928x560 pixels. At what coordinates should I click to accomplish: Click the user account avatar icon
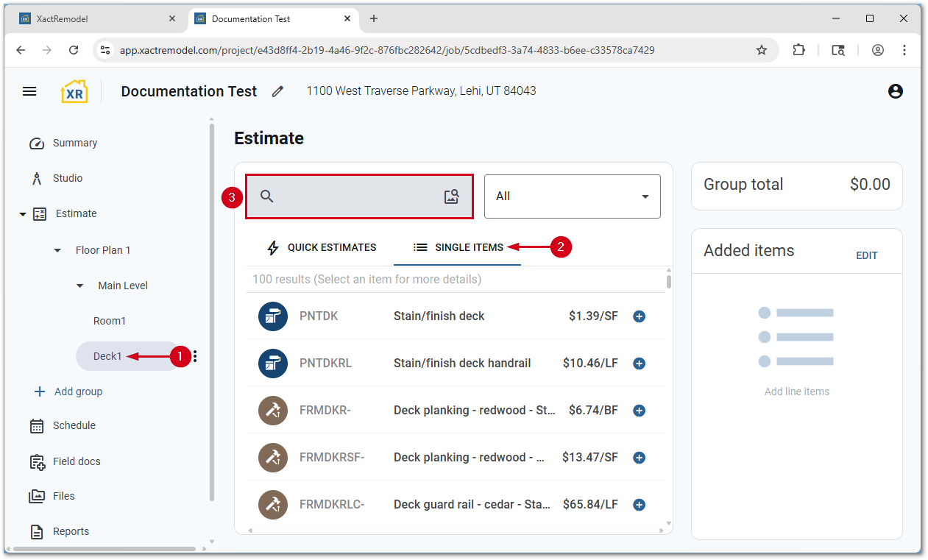coord(896,91)
